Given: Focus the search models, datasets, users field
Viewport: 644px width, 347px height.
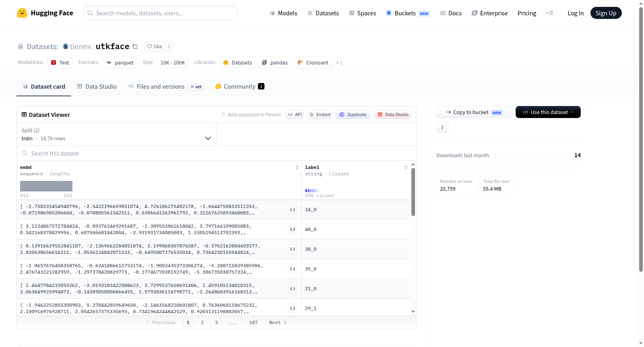Looking at the screenshot, I should pyautogui.click(x=160, y=13).
